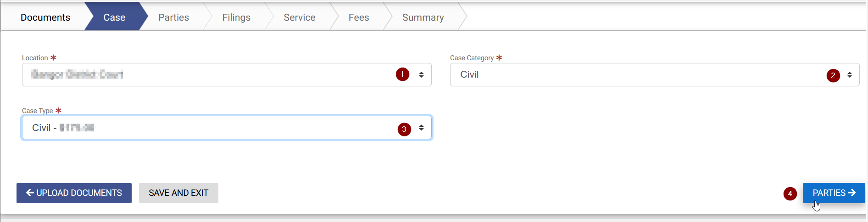This screenshot has height=222, width=868.
Task: Click the right arrow on Parties button
Action: coord(852,193)
